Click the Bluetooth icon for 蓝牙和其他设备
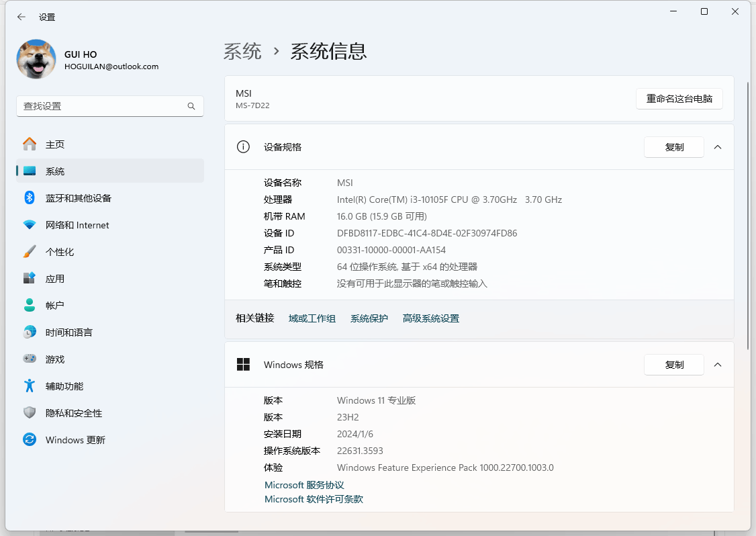The height and width of the screenshot is (536, 756). (x=30, y=197)
